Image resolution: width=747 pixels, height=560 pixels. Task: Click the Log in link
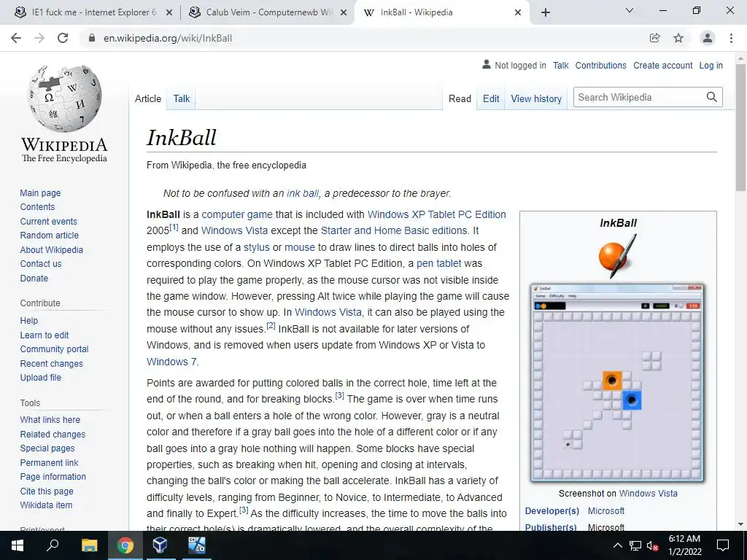(x=711, y=66)
